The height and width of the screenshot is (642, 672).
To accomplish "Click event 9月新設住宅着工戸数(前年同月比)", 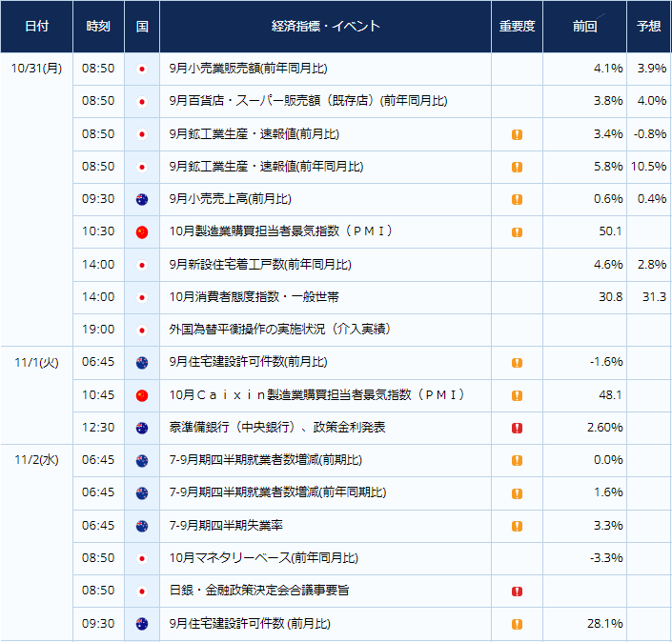I will [260, 265].
